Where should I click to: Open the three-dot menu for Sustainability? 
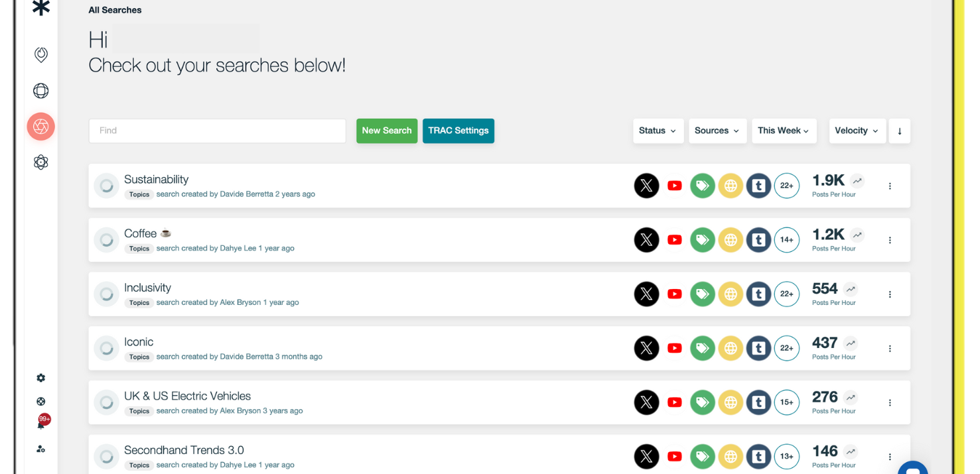click(x=890, y=186)
